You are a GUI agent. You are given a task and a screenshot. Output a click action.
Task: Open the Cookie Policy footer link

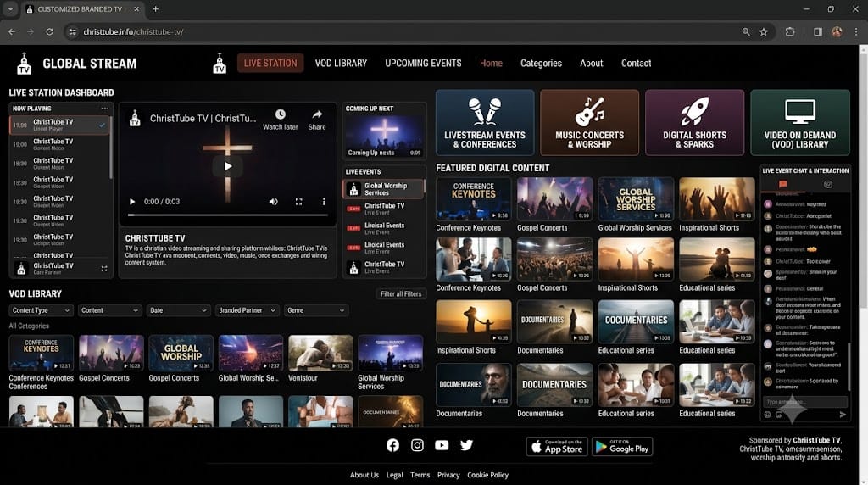click(x=487, y=475)
